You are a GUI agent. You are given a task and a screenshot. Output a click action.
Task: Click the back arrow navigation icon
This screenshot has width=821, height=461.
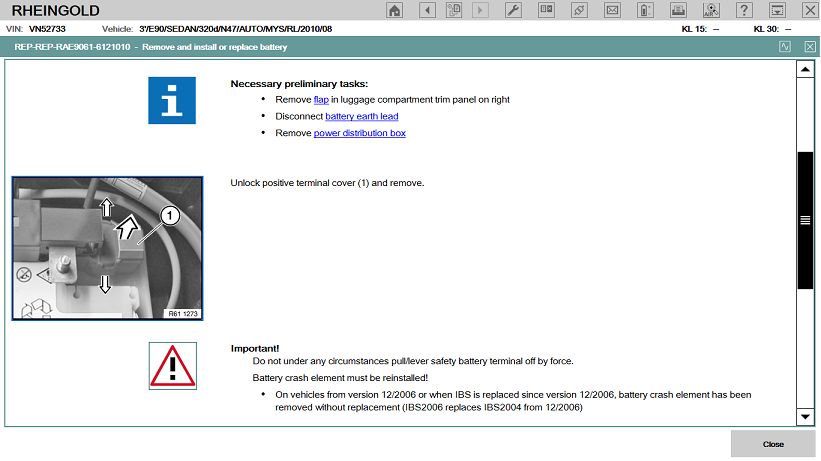coord(427,10)
